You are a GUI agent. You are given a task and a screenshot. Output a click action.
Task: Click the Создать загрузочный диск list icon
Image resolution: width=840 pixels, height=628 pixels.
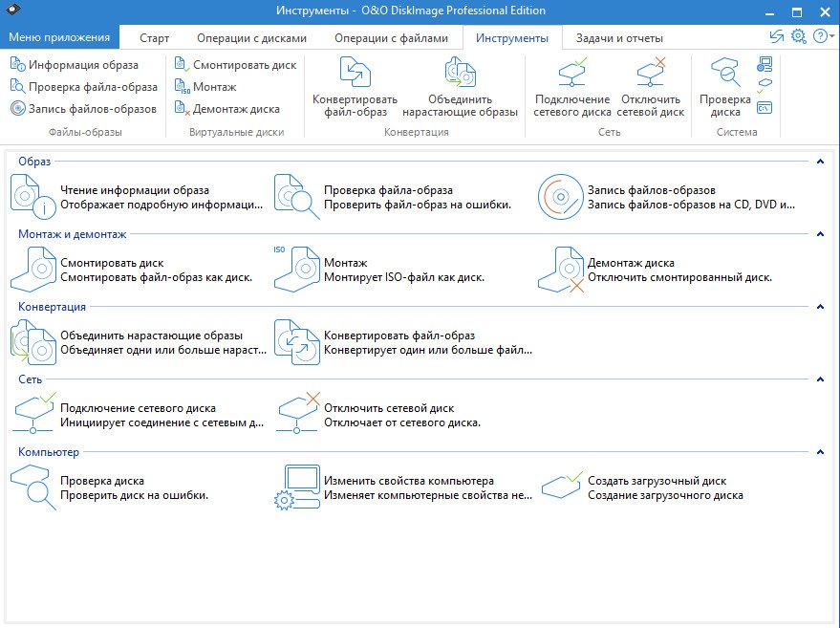tap(562, 487)
